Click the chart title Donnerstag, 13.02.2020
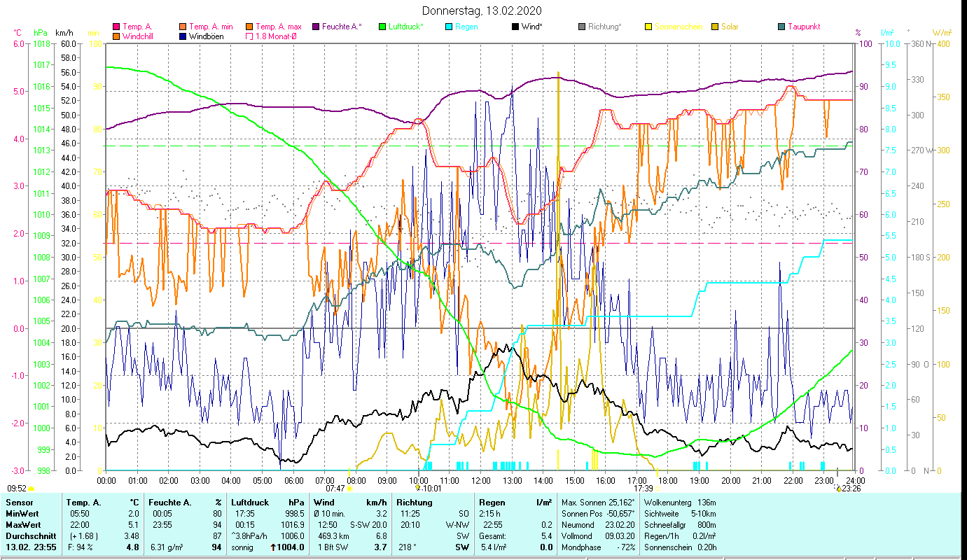This screenshot has height=560, width=967. click(482, 11)
